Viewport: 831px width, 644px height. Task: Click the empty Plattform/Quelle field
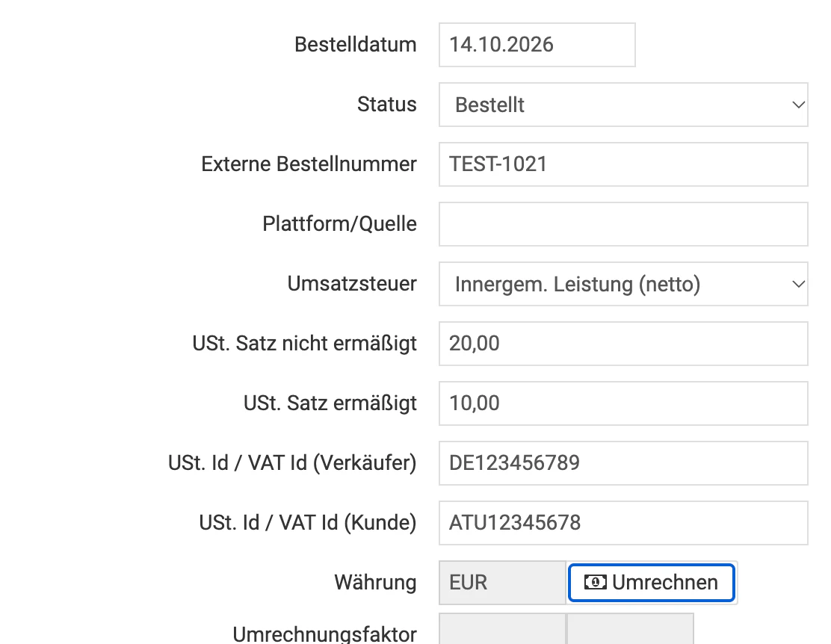click(623, 224)
